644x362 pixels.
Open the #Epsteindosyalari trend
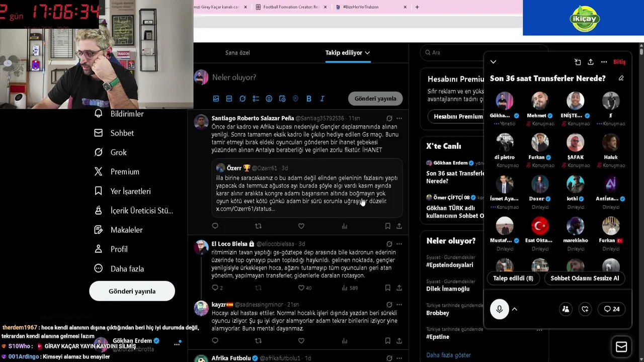tap(449, 265)
